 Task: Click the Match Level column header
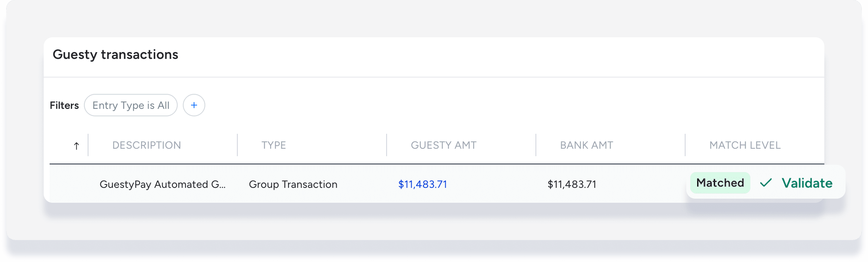745,145
